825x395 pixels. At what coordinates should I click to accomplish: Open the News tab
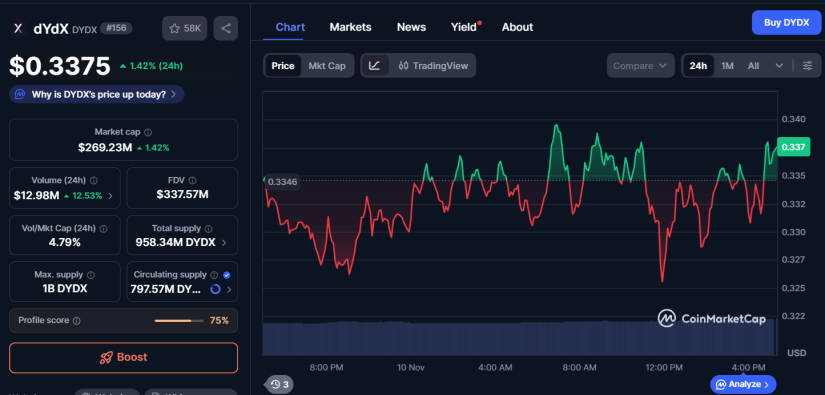pyautogui.click(x=411, y=27)
